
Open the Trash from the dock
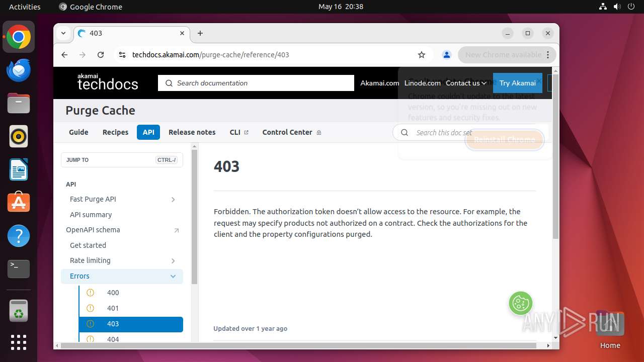(x=19, y=311)
